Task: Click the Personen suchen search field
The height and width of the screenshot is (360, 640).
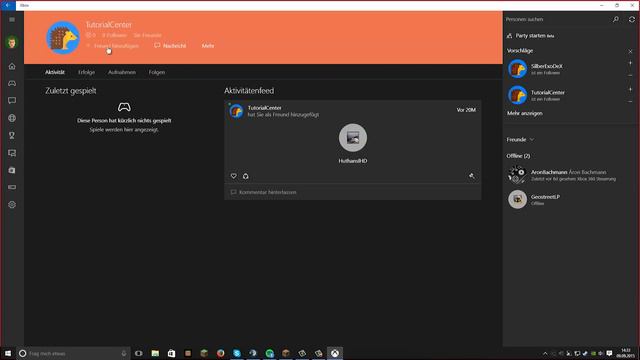Action: pos(557,19)
